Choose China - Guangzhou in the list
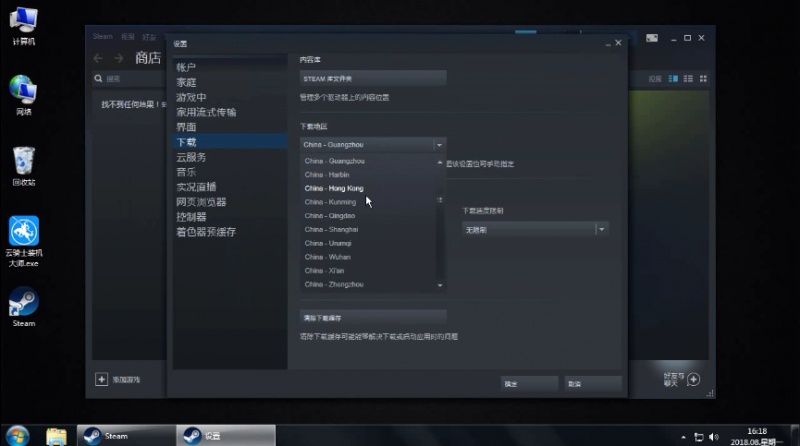 pyautogui.click(x=368, y=161)
